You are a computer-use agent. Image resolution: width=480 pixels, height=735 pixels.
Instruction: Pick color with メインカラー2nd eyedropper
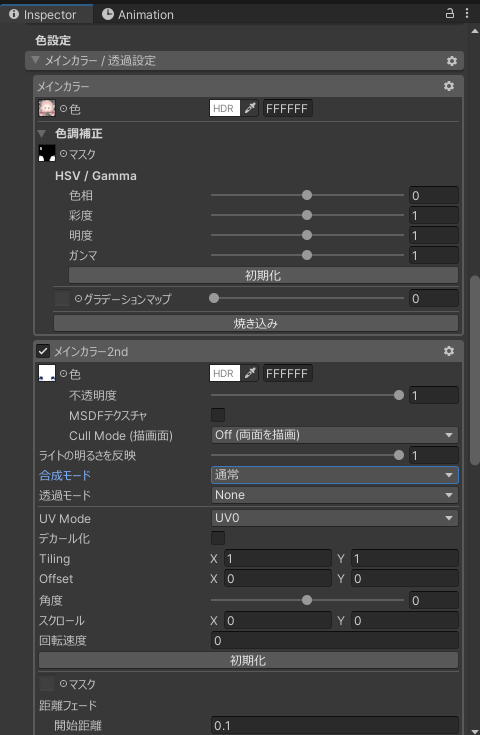[250, 373]
